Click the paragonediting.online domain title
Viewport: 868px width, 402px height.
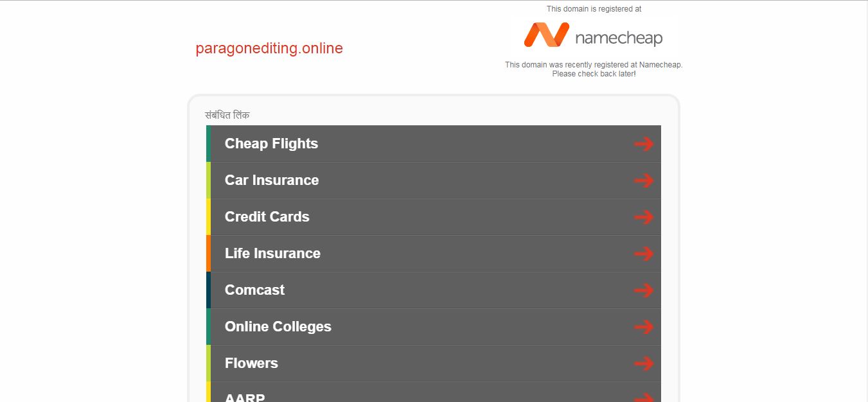(x=269, y=48)
